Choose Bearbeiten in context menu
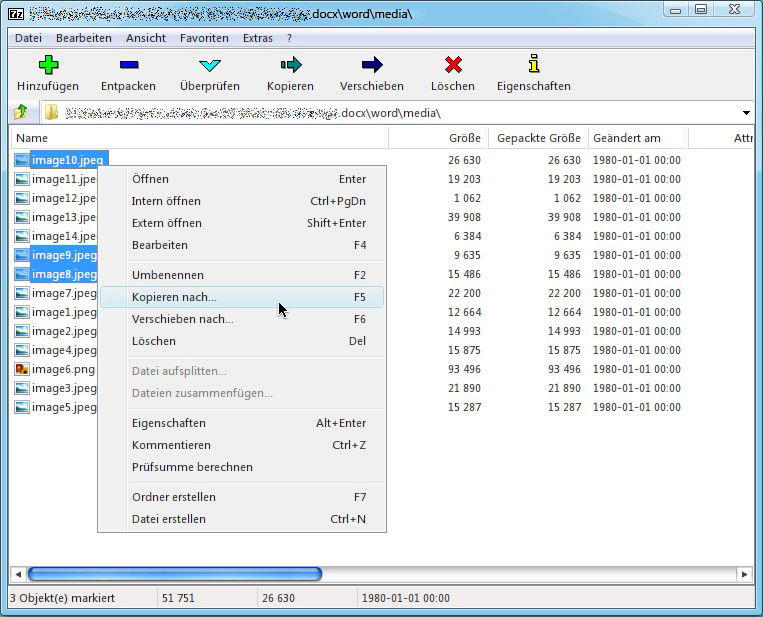Image resolution: width=763 pixels, height=617 pixels. (242, 245)
